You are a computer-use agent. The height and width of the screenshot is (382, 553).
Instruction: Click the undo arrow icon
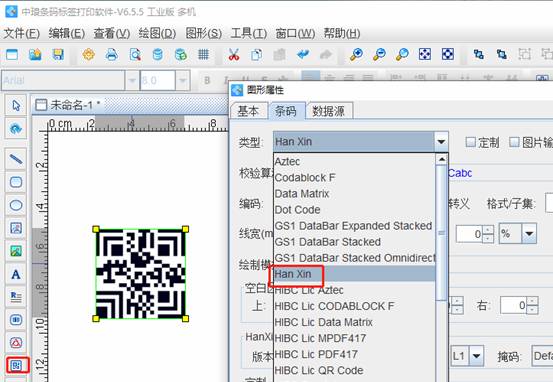coord(303,55)
